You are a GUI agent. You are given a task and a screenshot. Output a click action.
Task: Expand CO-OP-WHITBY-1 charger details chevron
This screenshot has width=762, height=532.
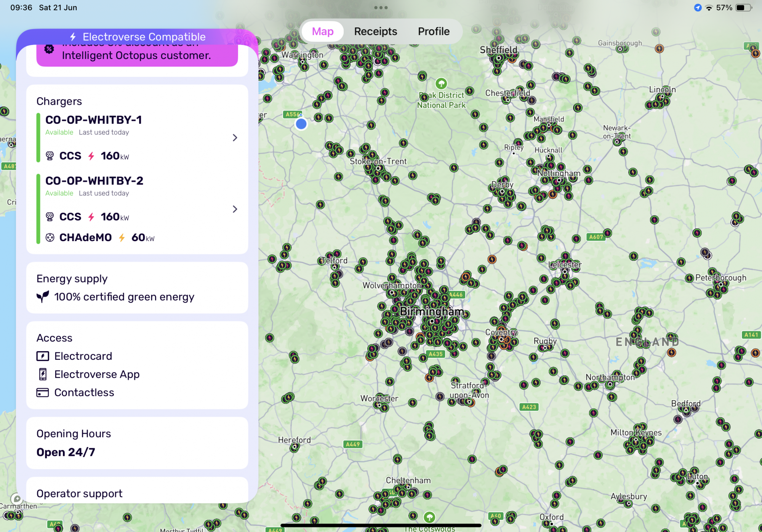(235, 137)
